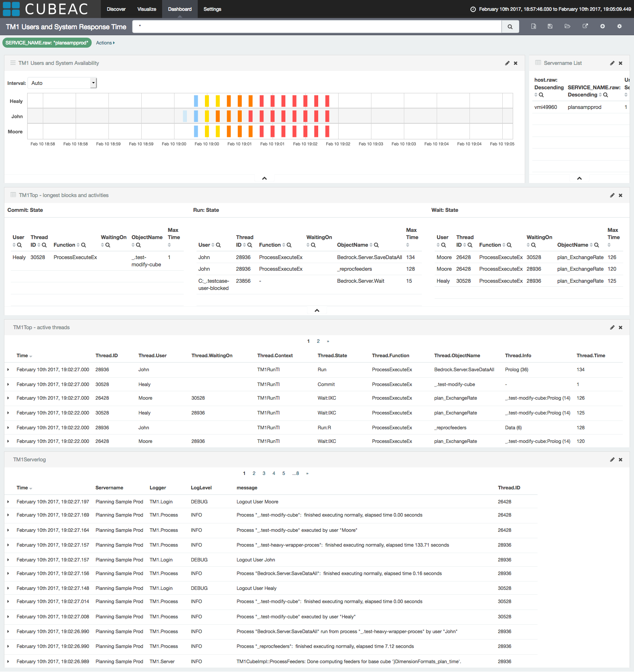Click pencil icon on TM1Top active threads panel
This screenshot has height=672, width=634.
click(612, 328)
